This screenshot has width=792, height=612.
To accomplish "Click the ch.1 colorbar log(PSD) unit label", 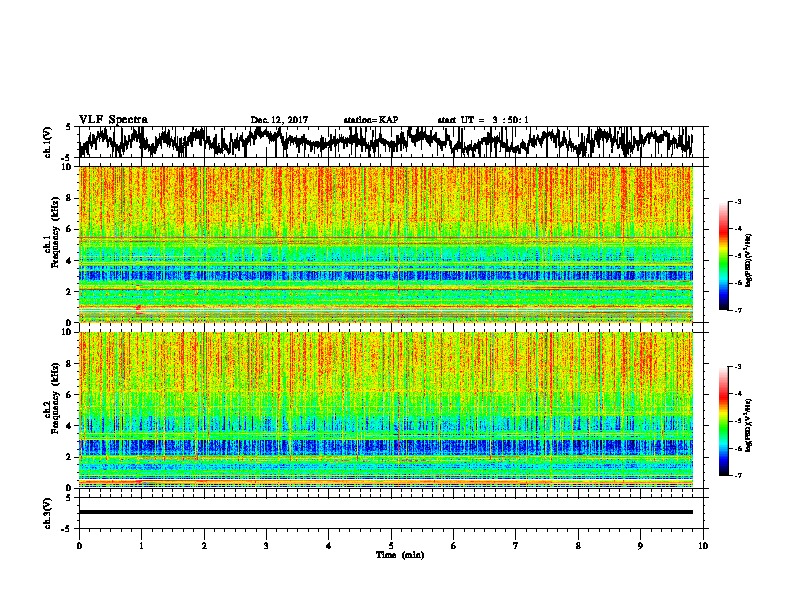I will (x=748, y=261).
